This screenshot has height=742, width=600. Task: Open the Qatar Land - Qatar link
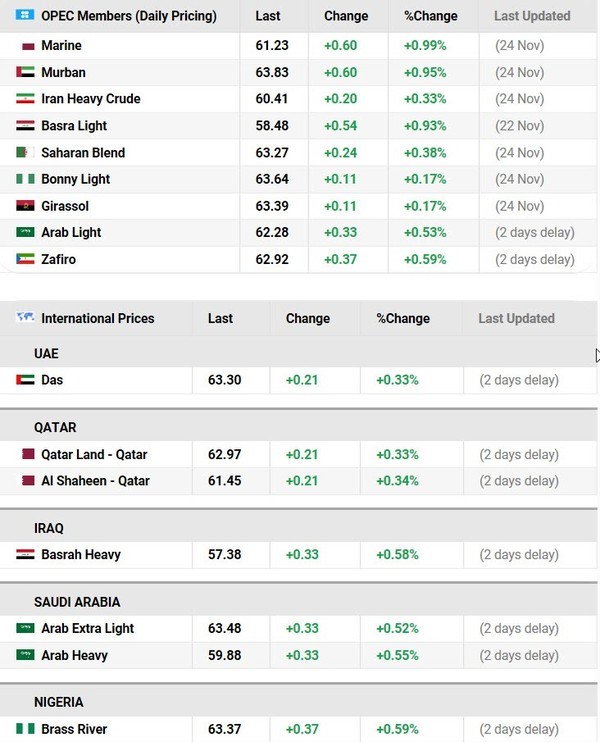point(94,455)
